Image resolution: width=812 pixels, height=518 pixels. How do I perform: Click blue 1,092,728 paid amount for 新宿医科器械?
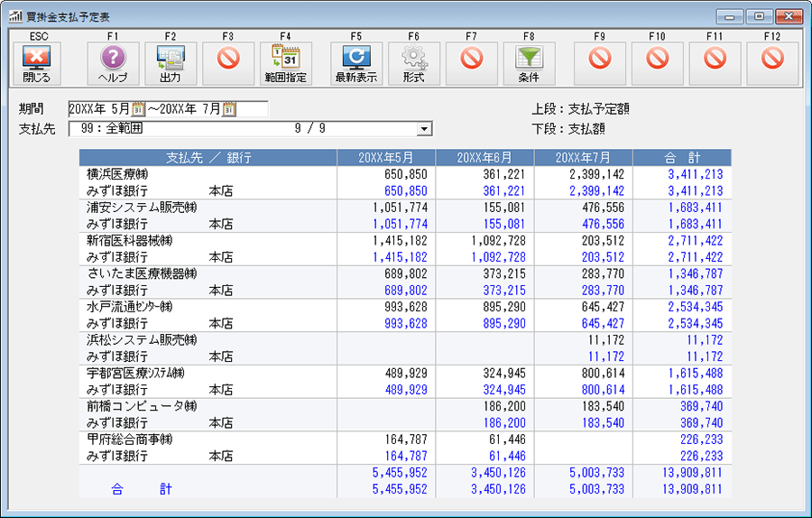tap(499, 257)
